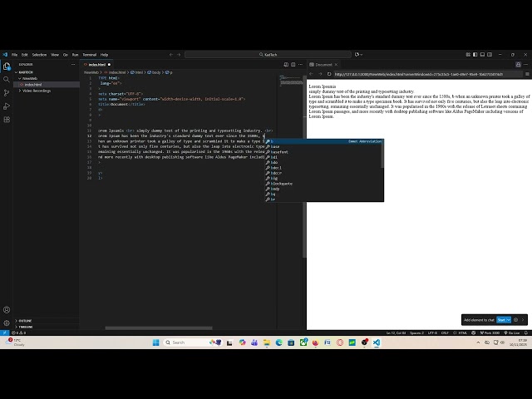Switch to the index.html editor tab

97,65
